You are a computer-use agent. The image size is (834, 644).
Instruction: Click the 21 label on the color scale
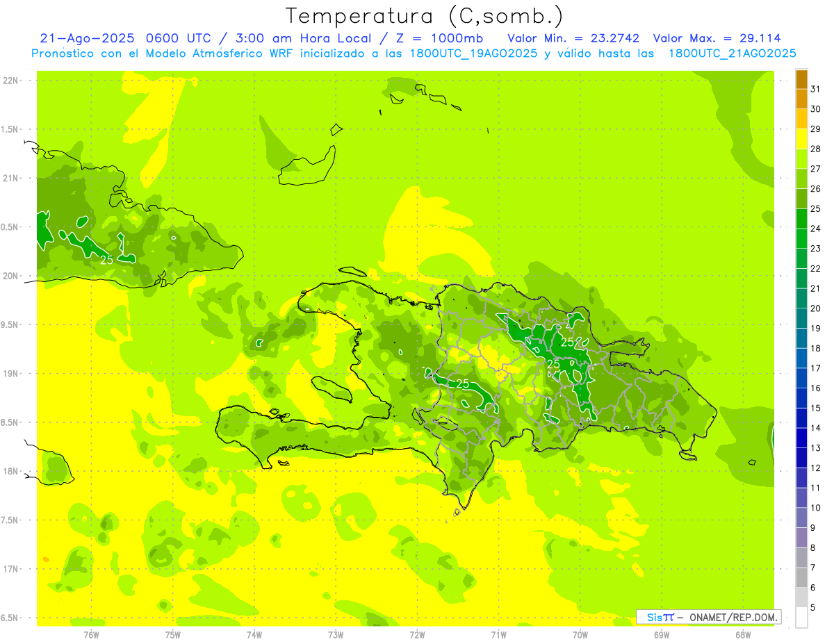(815, 288)
